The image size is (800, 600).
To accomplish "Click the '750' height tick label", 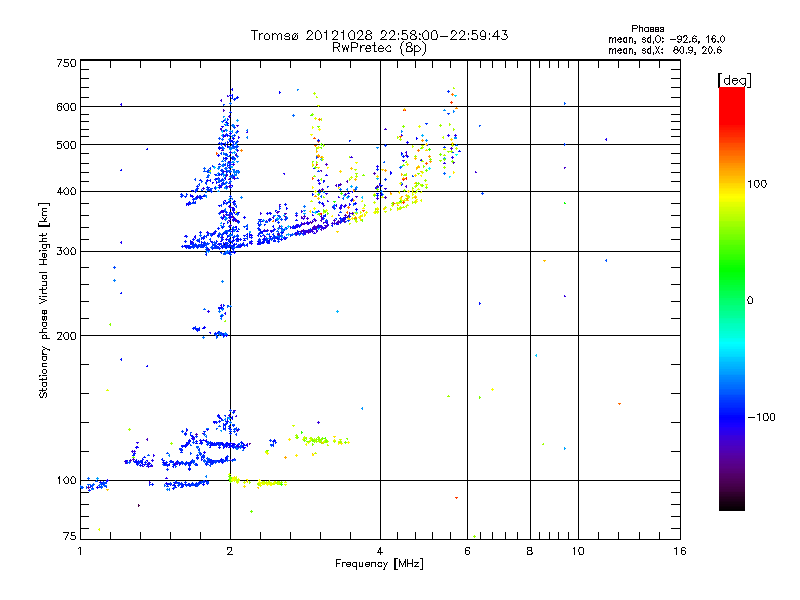I will pyautogui.click(x=66, y=63).
